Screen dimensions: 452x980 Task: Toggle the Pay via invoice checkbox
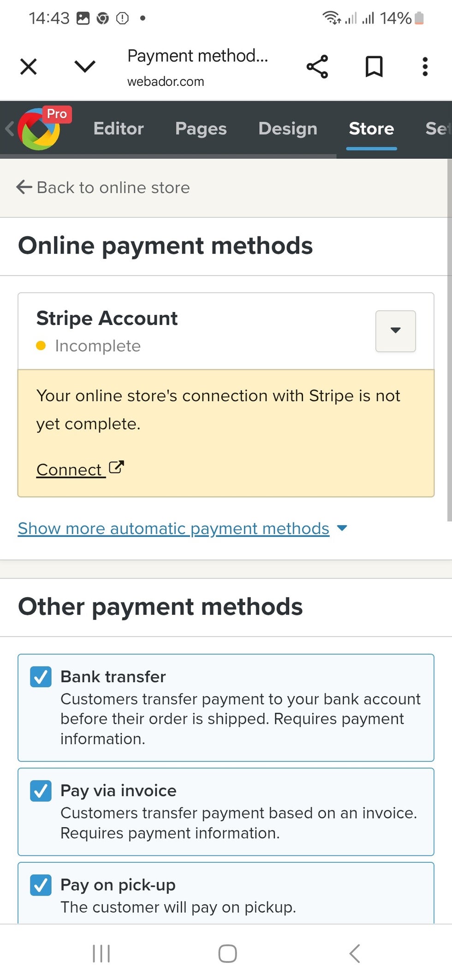click(x=41, y=791)
